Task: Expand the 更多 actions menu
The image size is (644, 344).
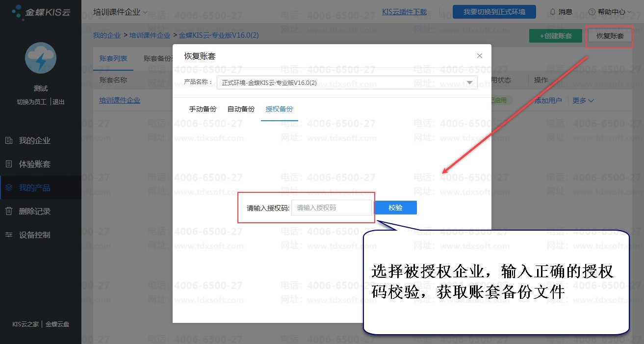Action: [x=583, y=101]
